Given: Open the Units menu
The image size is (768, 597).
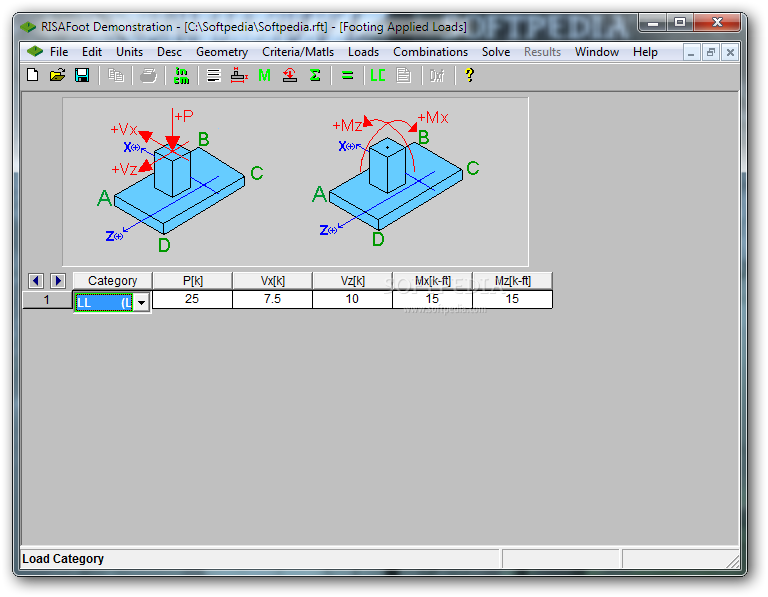Looking at the screenshot, I should pos(129,52).
